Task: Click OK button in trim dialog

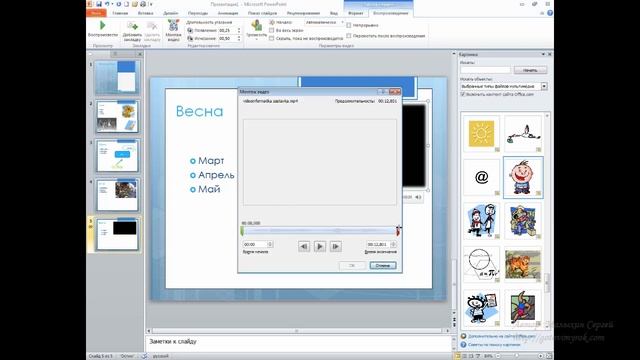Action: (352, 266)
